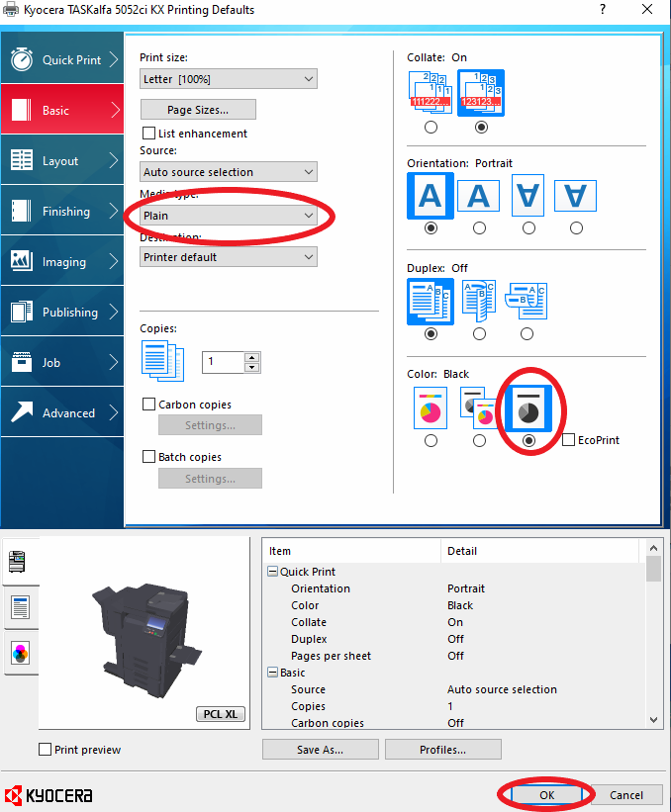Select the Collate Off radio button

pyautogui.click(x=431, y=127)
